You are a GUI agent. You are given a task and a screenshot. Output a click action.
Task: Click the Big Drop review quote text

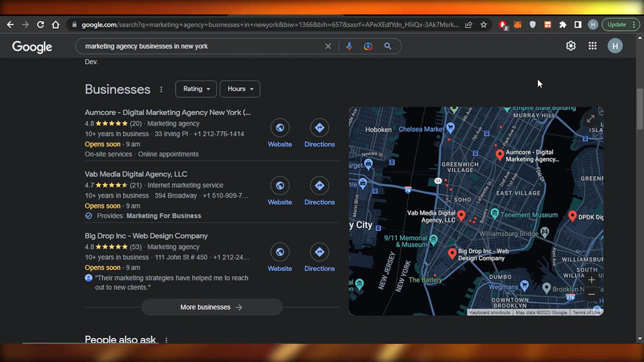pos(172,283)
